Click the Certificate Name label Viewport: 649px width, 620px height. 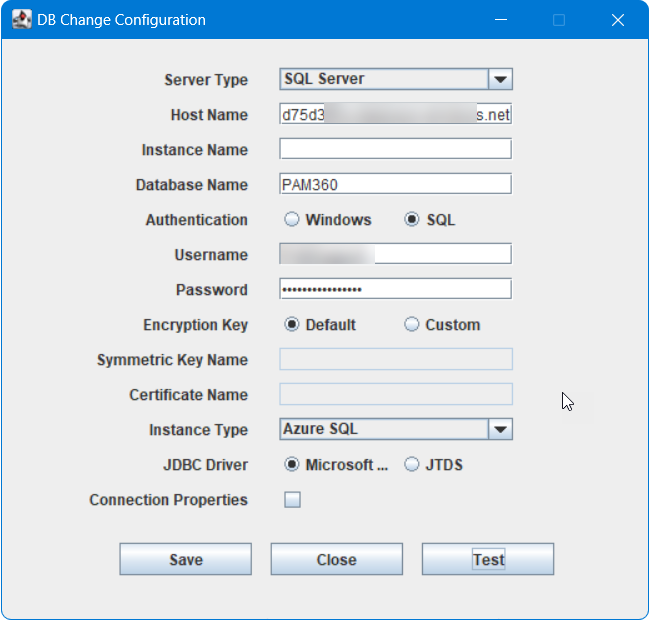(x=188, y=395)
